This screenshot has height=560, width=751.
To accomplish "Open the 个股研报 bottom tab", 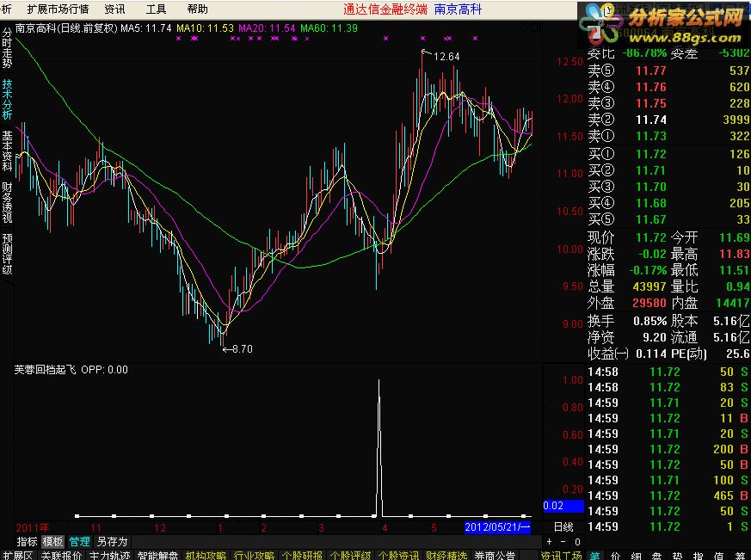I will pyautogui.click(x=302, y=555).
